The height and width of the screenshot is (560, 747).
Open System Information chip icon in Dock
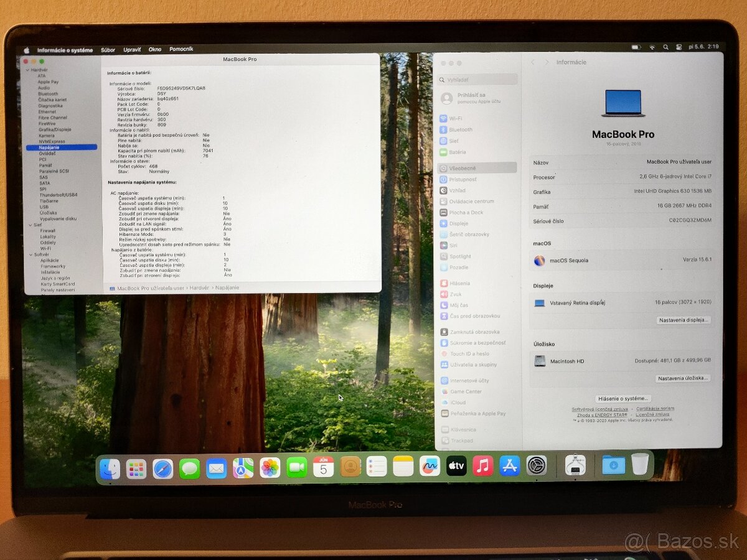[x=575, y=465]
